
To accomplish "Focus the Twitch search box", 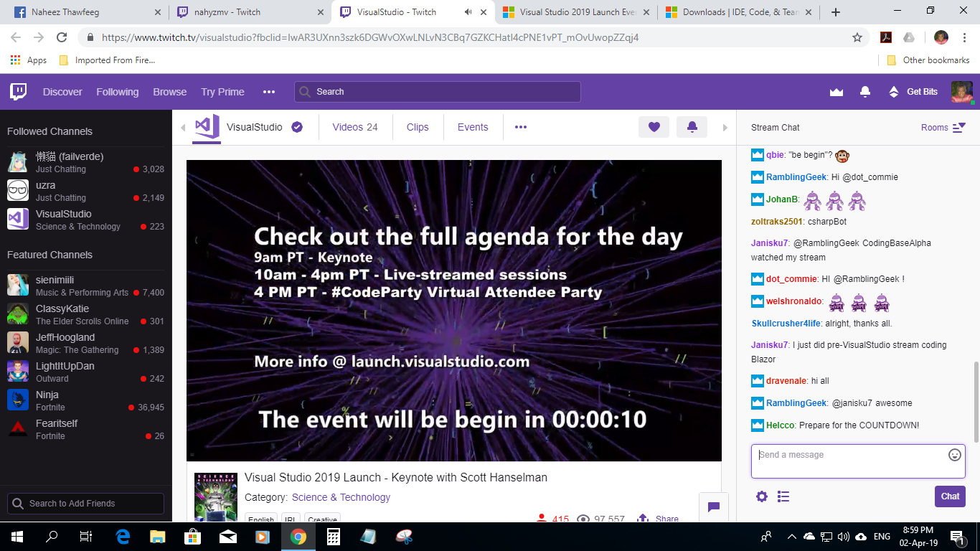I will pos(437,92).
